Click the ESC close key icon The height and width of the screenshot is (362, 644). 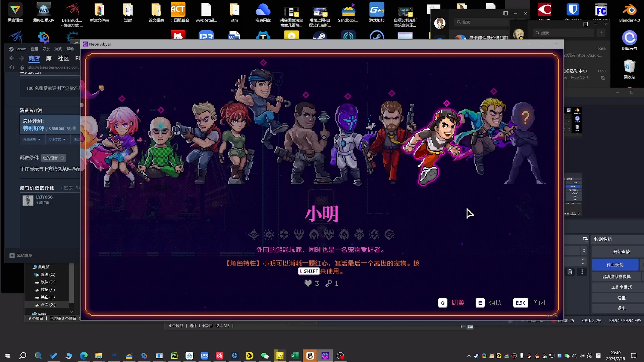pyautogui.click(x=521, y=303)
